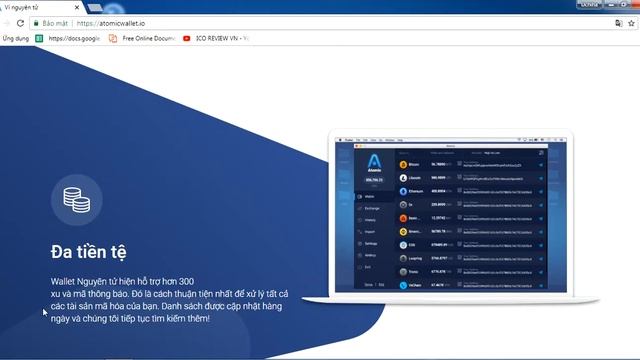Click the VeChain coin icon in the wallet list
The image size is (640, 360).
click(403, 285)
